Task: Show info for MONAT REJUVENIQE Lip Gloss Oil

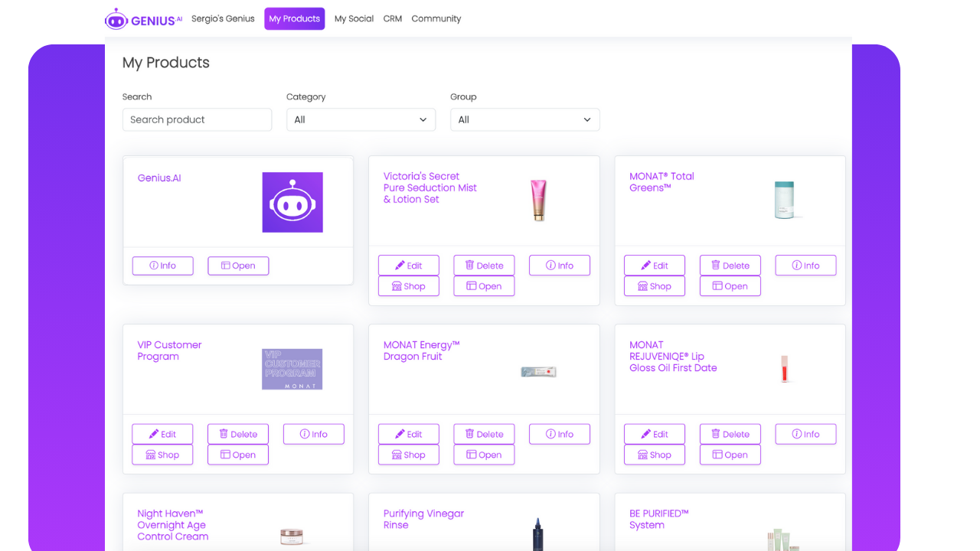Action: point(805,434)
